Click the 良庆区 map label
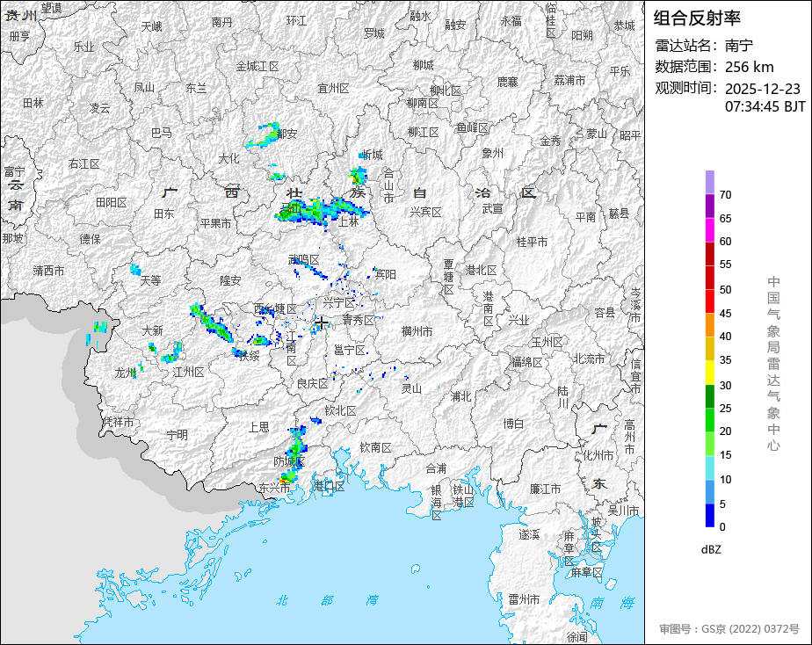The width and height of the screenshot is (812, 645). point(312,384)
